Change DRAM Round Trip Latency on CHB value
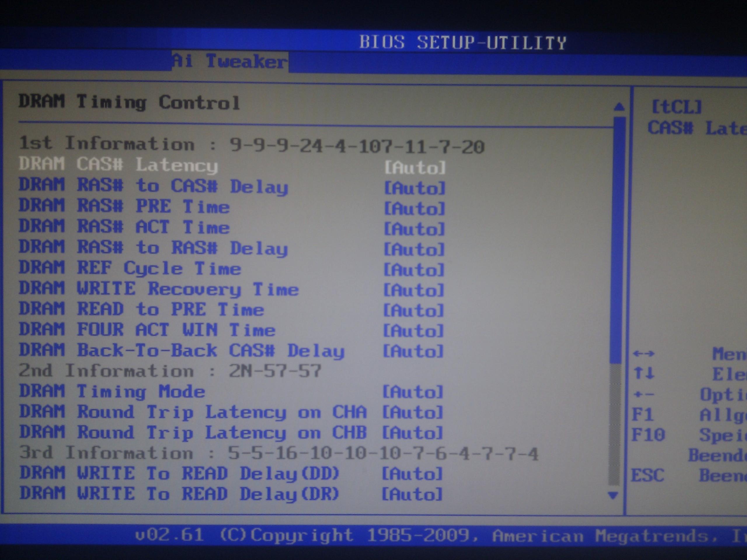Image resolution: width=747 pixels, height=560 pixels. click(x=412, y=433)
